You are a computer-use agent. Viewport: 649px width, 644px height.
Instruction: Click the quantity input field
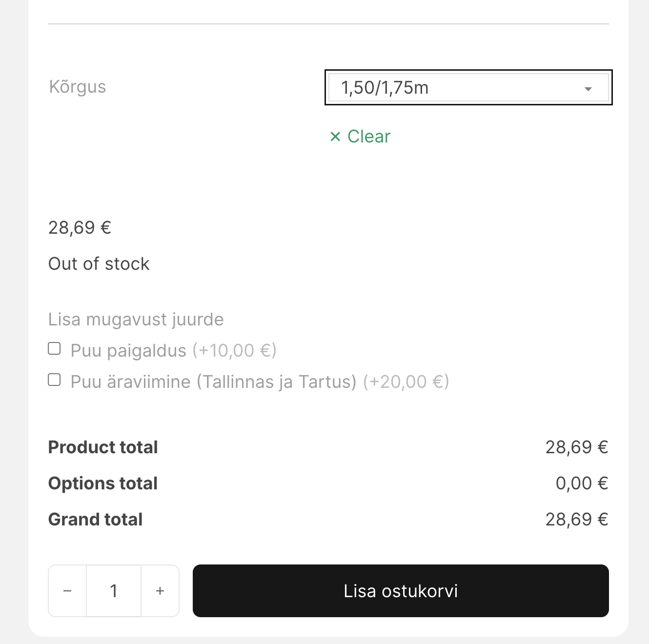click(x=114, y=591)
